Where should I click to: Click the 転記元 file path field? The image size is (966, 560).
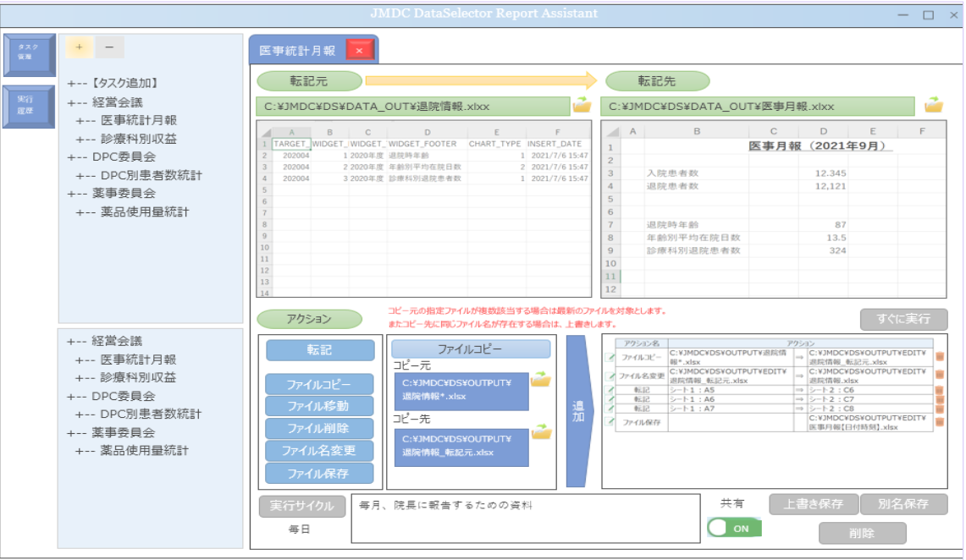413,107
